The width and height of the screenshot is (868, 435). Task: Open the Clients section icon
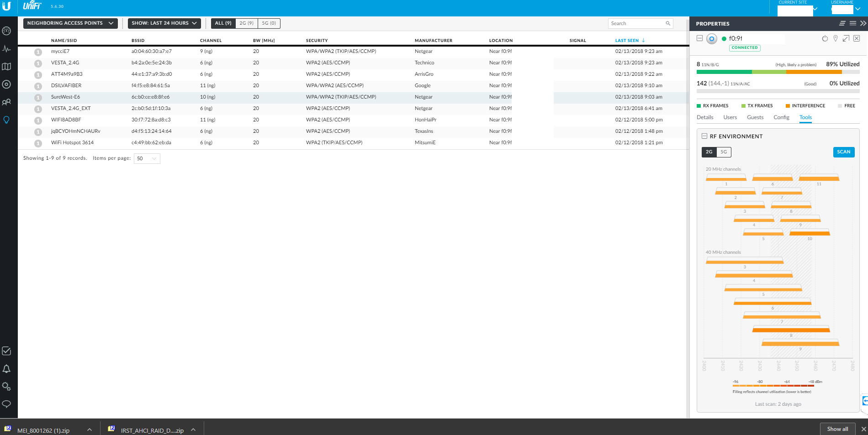click(x=6, y=102)
